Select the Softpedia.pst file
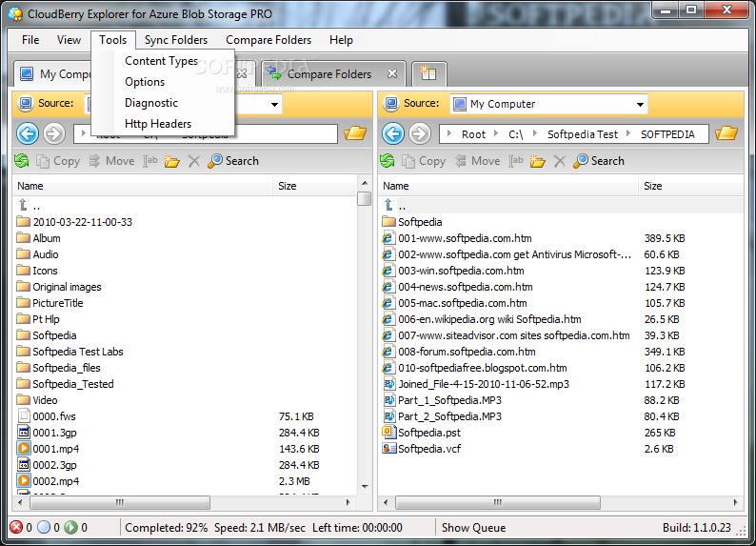 pyautogui.click(x=422, y=433)
